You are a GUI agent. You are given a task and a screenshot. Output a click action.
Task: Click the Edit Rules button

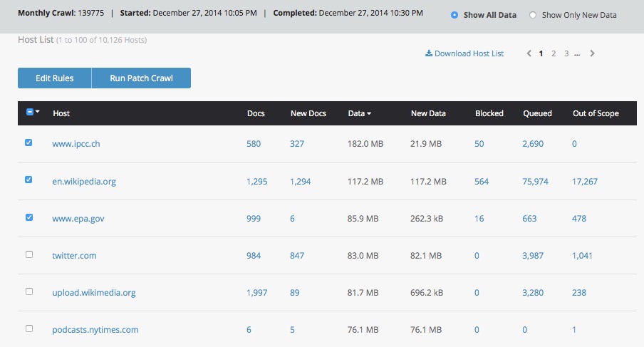point(54,78)
